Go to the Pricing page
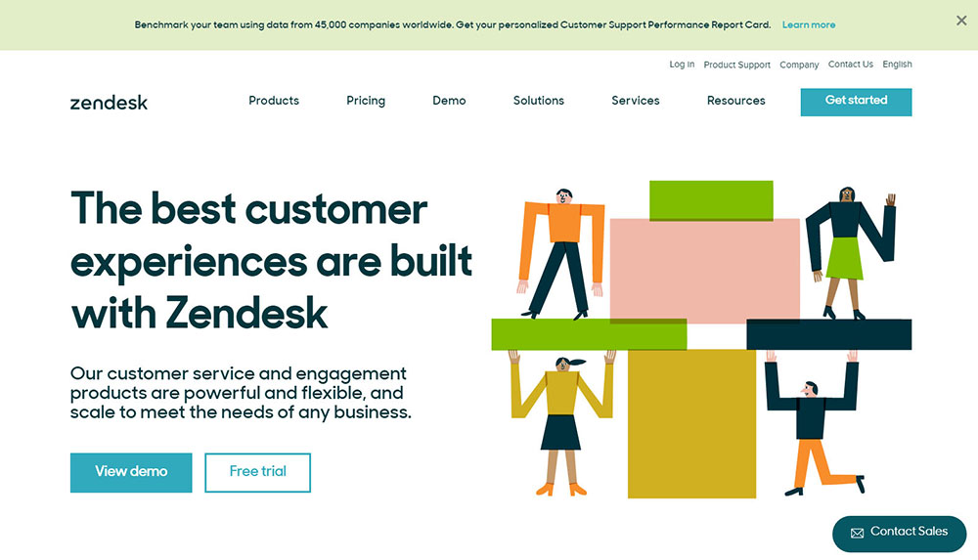 pos(366,101)
